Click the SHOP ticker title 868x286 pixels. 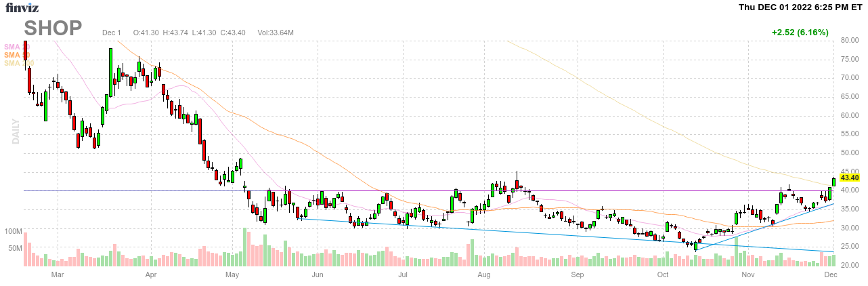click(x=53, y=28)
